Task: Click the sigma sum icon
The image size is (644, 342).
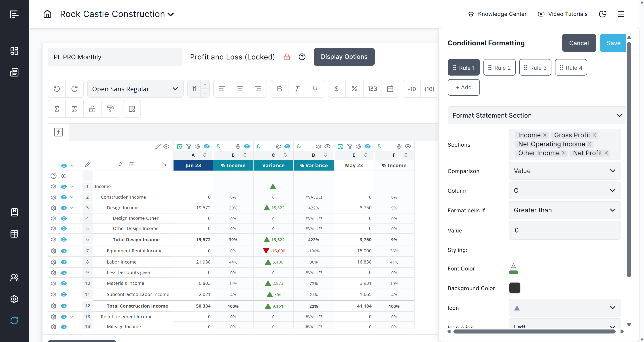Action: point(57,109)
